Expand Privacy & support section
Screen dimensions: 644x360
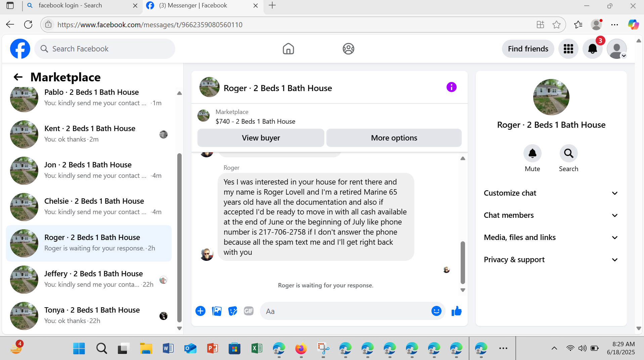coord(551,260)
